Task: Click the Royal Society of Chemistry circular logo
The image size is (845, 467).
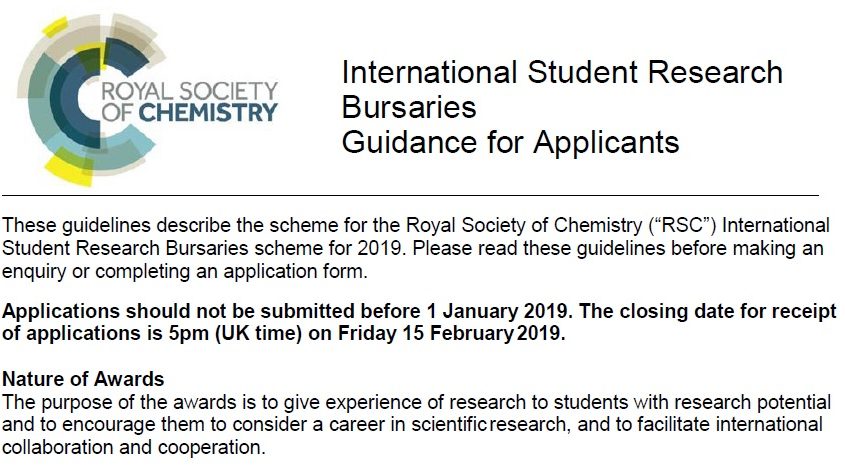Action: [x=92, y=100]
